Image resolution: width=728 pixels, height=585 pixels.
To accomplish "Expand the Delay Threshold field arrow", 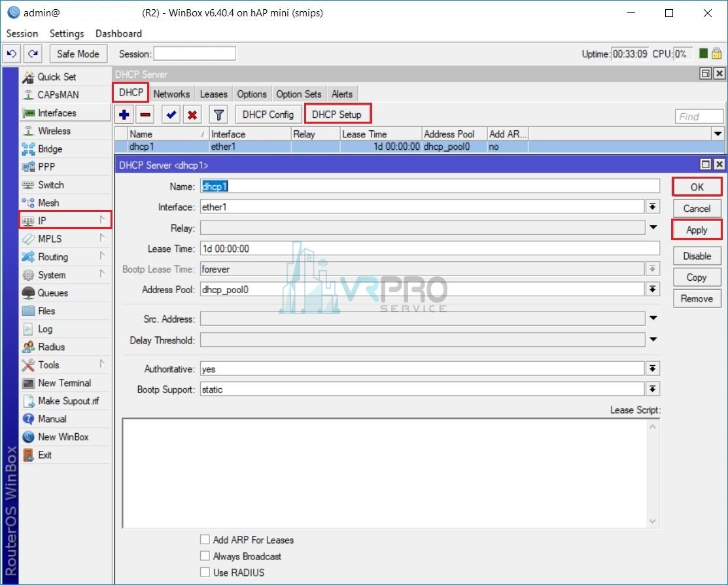I will [x=653, y=340].
